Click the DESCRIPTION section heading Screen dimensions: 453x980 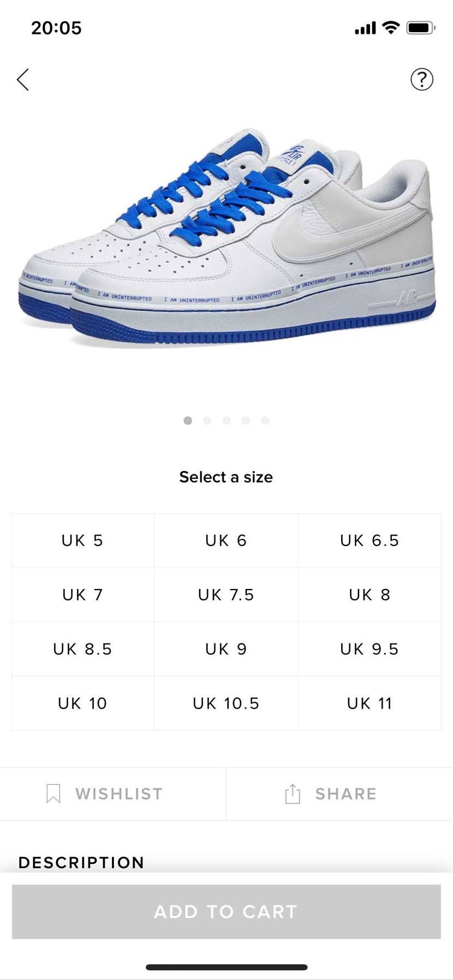[81, 862]
